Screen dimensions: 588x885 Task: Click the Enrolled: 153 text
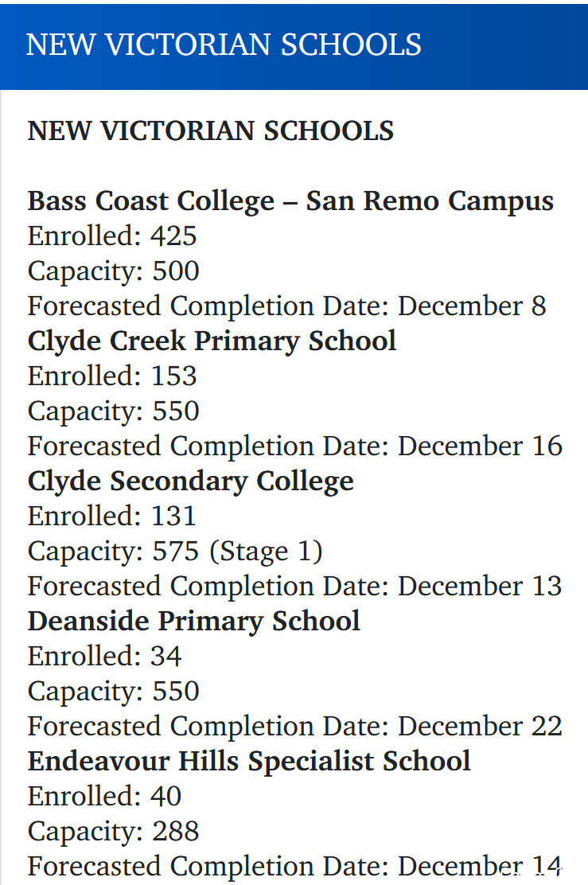112,376
